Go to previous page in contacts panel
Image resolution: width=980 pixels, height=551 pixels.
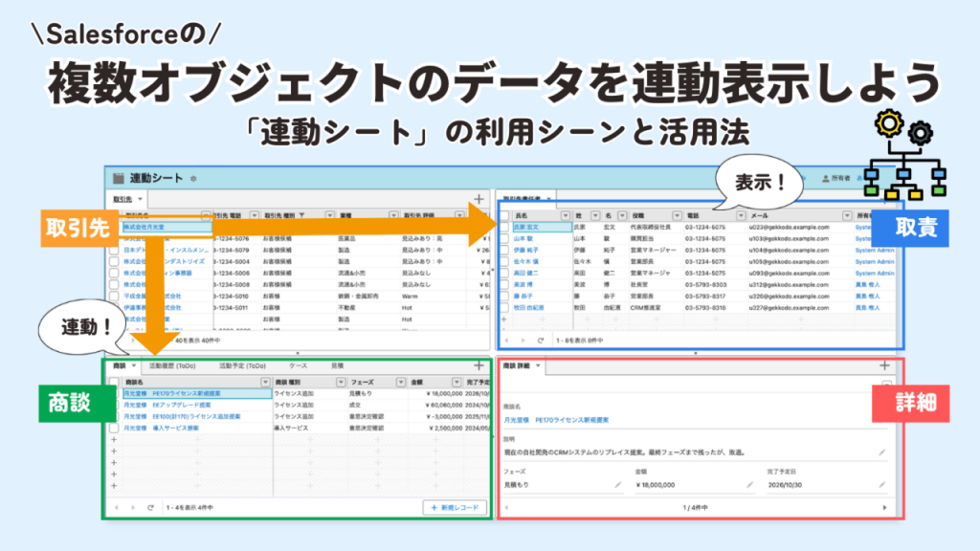(x=507, y=341)
